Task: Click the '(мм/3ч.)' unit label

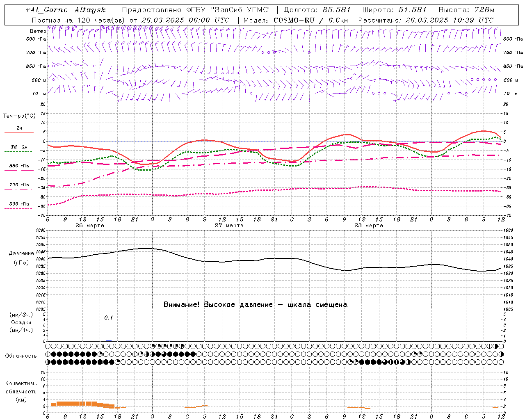Action: [x=21, y=315]
